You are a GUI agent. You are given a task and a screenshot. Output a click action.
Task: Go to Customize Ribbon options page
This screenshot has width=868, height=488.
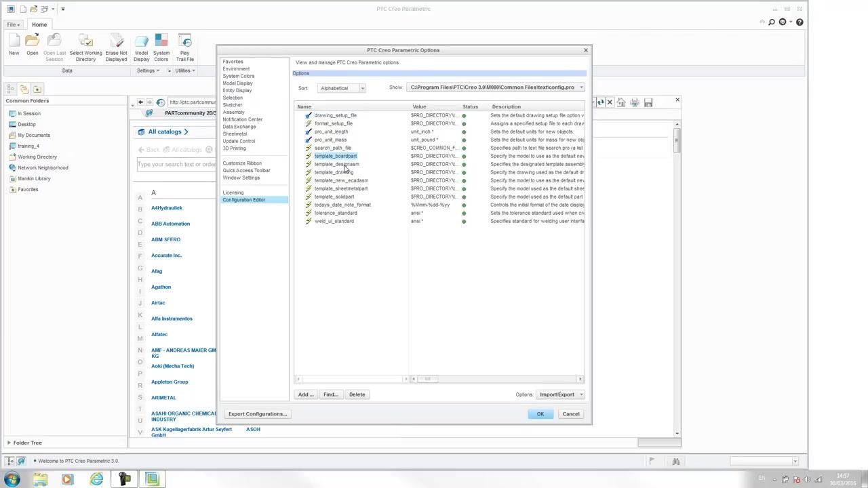click(x=242, y=163)
